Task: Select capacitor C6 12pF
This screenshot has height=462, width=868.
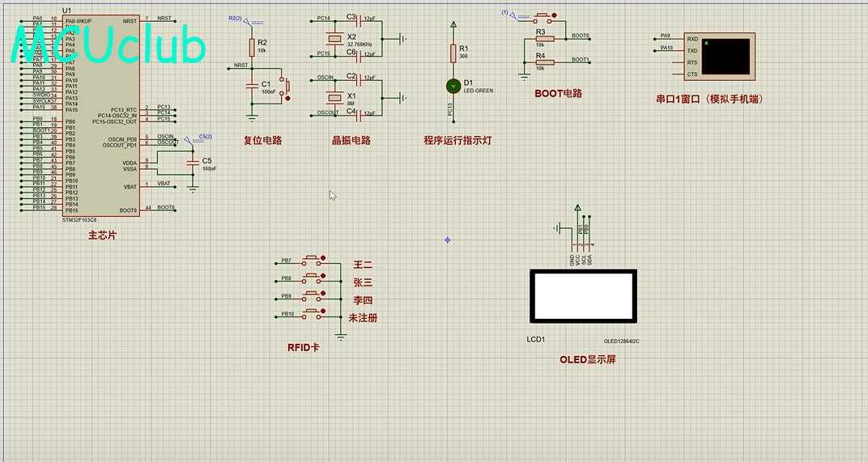Action: pyautogui.click(x=358, y=56)
